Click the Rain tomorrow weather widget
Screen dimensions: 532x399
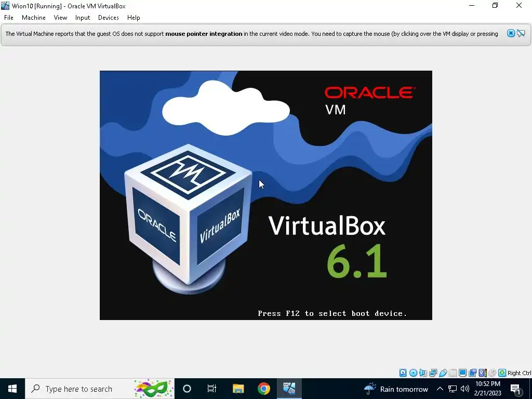pos(396,389)
